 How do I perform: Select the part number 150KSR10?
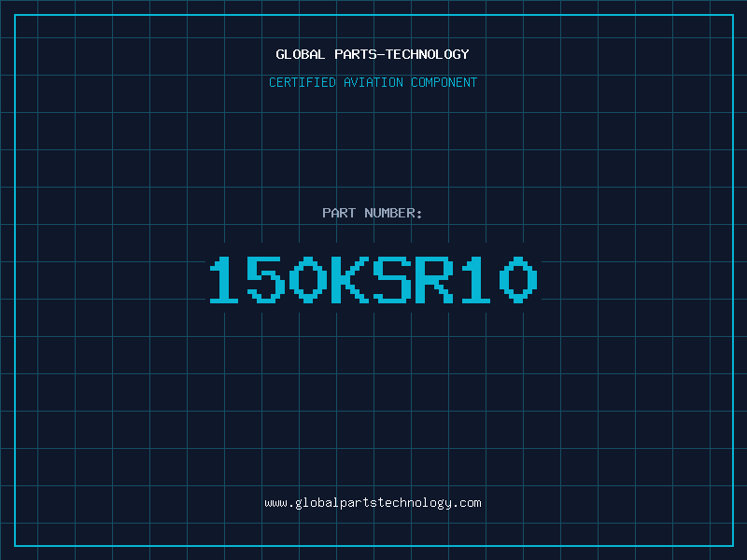tap(373, 279)
